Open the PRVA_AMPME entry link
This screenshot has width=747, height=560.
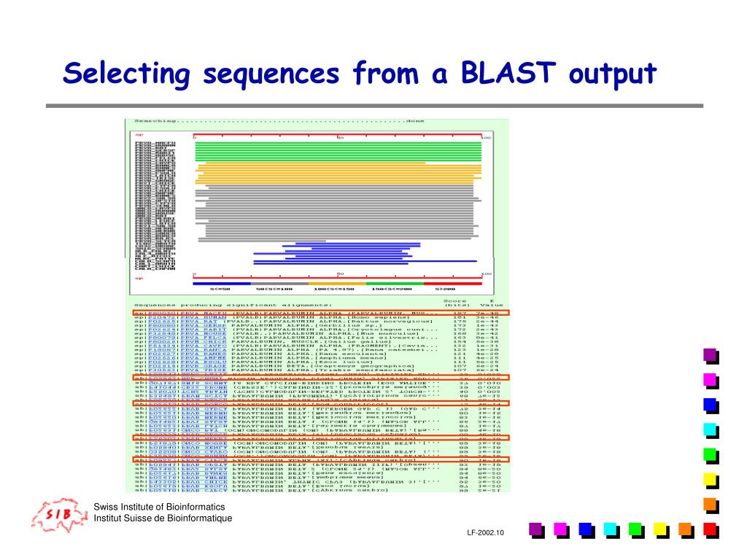point(204,357)
